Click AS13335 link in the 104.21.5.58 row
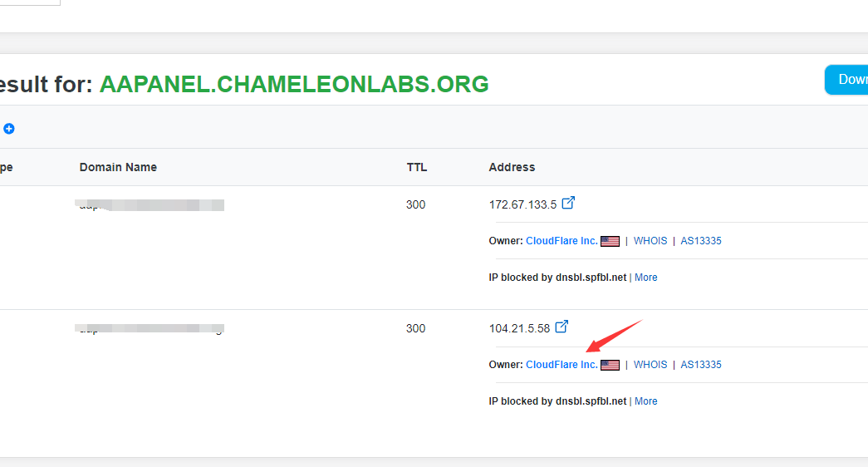The height and width of the screenshot is (467, 868). 701,365
